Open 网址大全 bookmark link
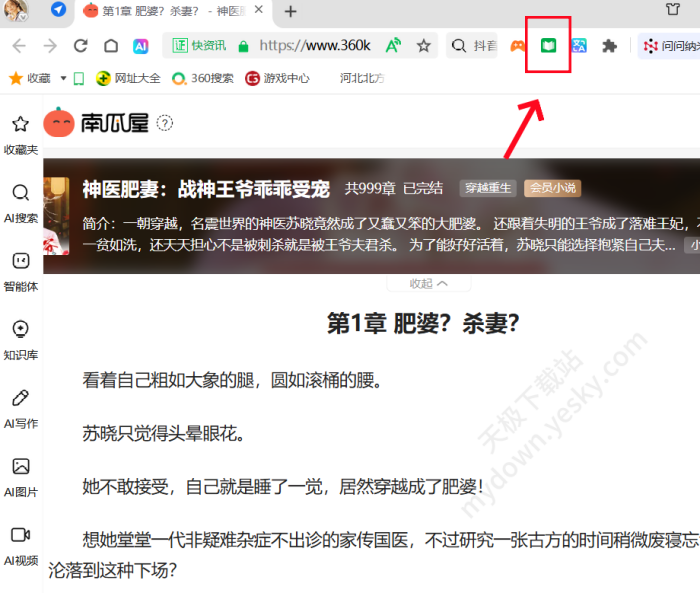The width and height of the screenshot is (700, 593). click(x=128, y=78)
